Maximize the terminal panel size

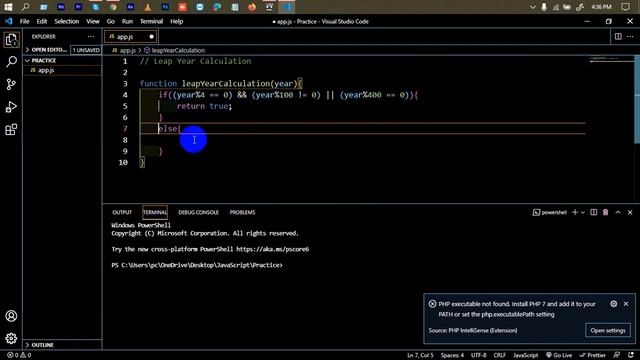click(x=618, y=212)
